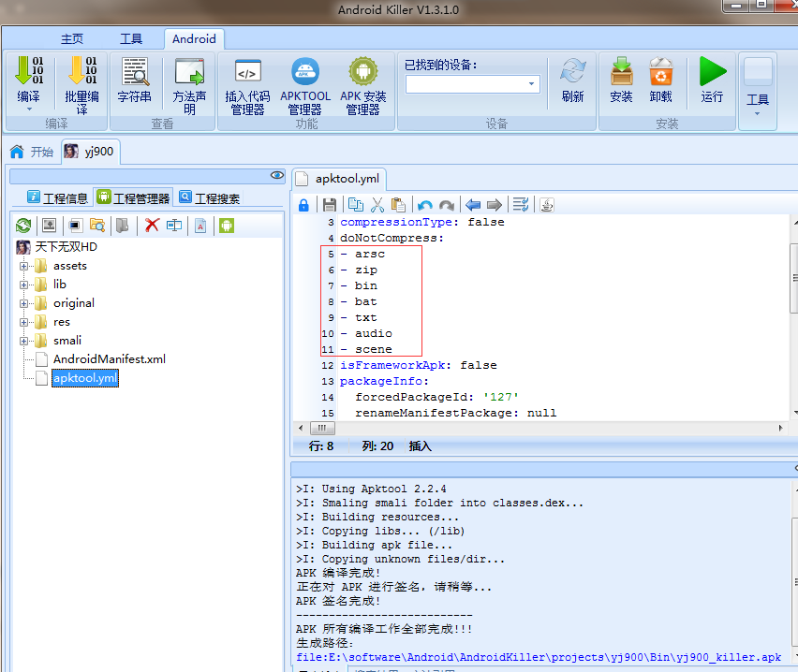Expand the assets folder in tree
The width and height of the screenshot is (798, 672).
pos(23,266)
